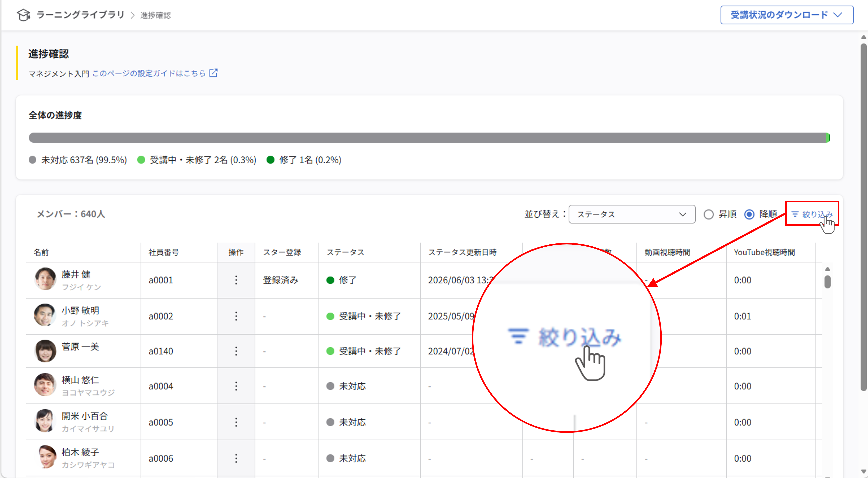Expand the ステータス sort dropdown
Image resolution: width=868 pixels, height=478 pixels.
coord(632,214)
